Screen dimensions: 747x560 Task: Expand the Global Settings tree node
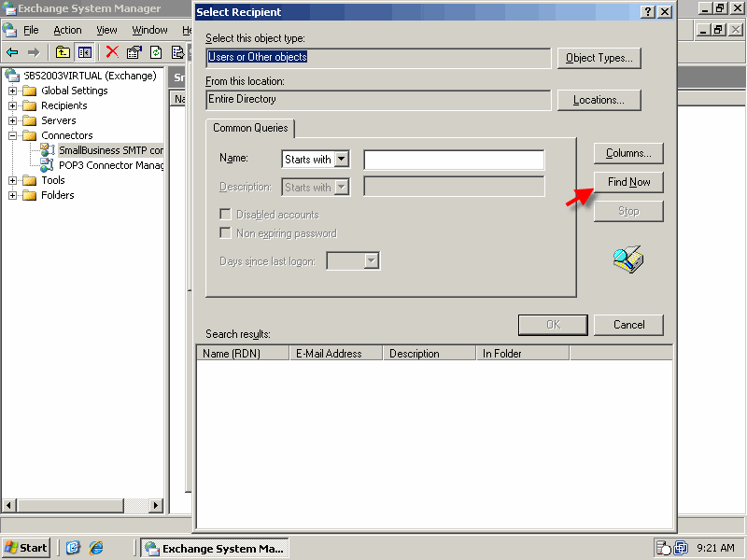tap(13, 91)
